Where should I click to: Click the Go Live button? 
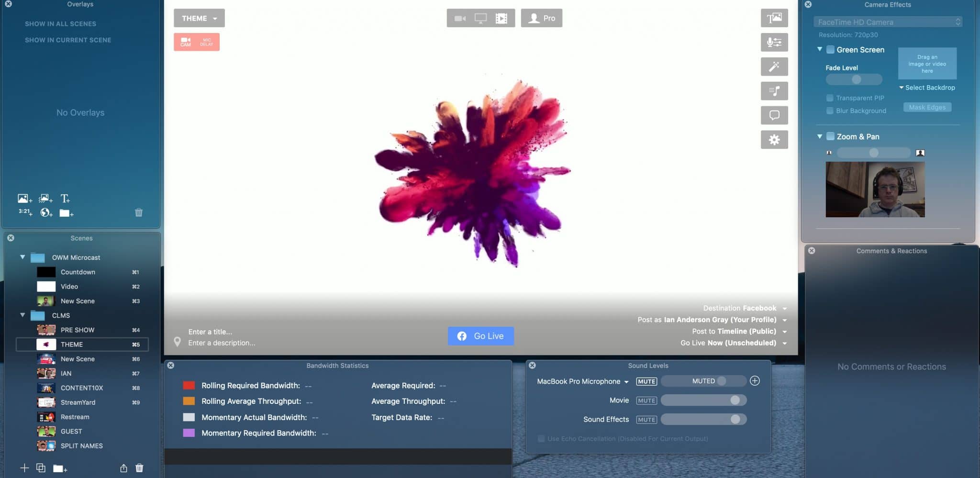pos(480,336)
